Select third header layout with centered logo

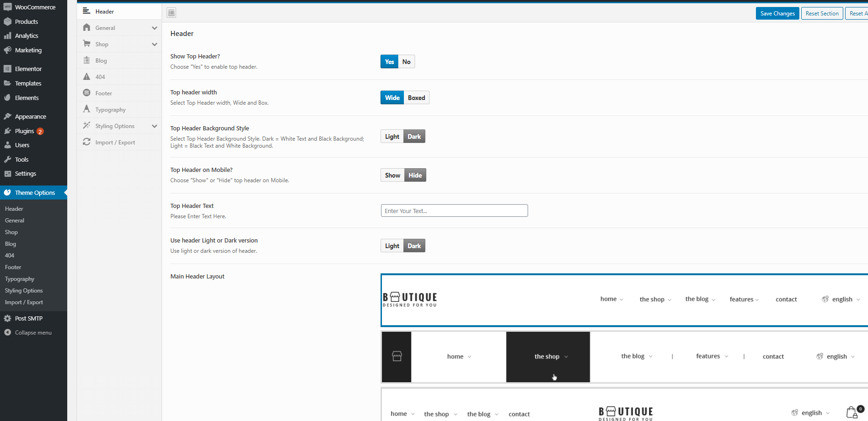(624, 404)
